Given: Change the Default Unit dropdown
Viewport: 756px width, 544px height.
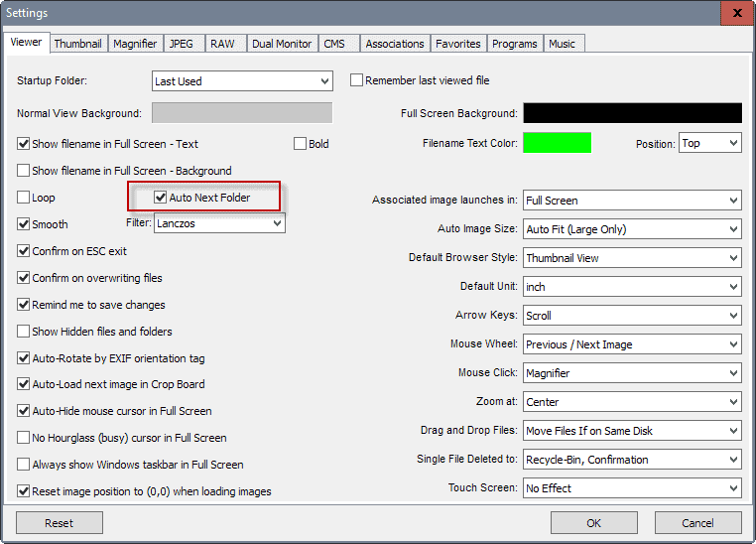Looking at the screenshot, I should tap(633, 287).
